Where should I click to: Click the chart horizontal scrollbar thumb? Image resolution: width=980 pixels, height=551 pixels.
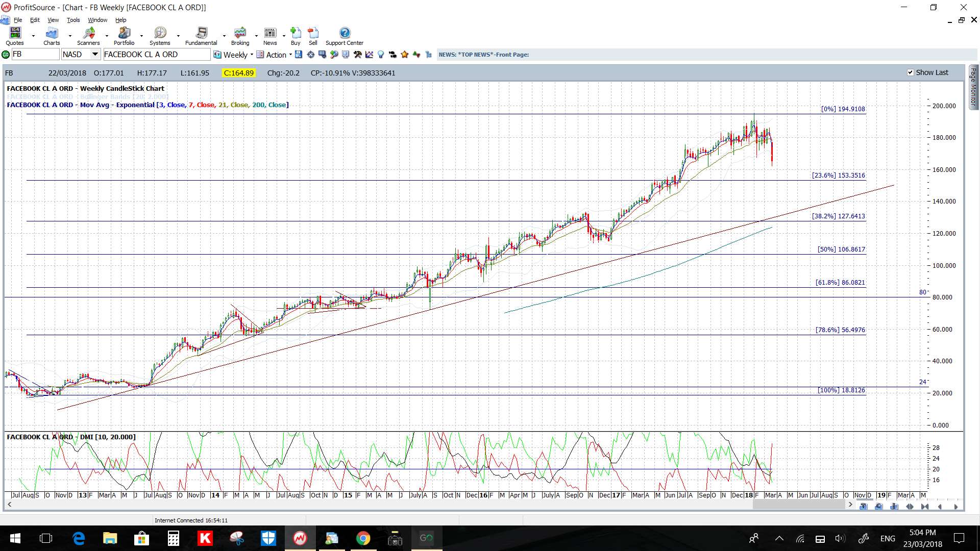pos(799,505)
